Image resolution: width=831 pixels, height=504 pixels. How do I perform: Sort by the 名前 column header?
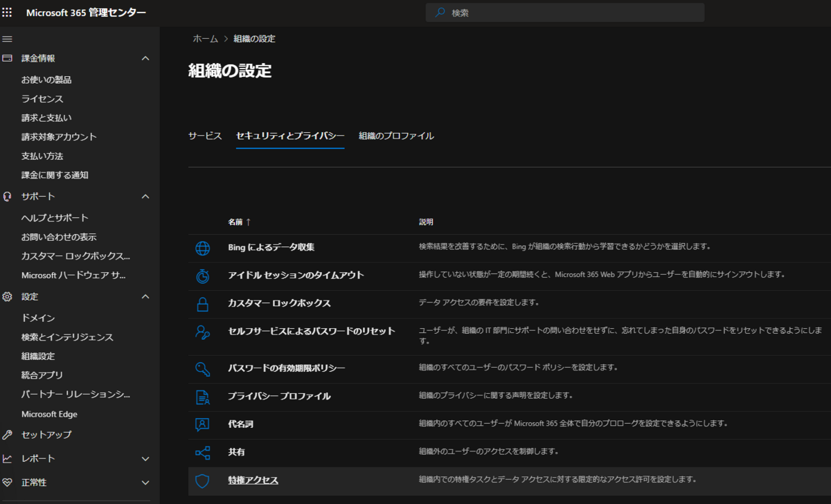point(239,222)
